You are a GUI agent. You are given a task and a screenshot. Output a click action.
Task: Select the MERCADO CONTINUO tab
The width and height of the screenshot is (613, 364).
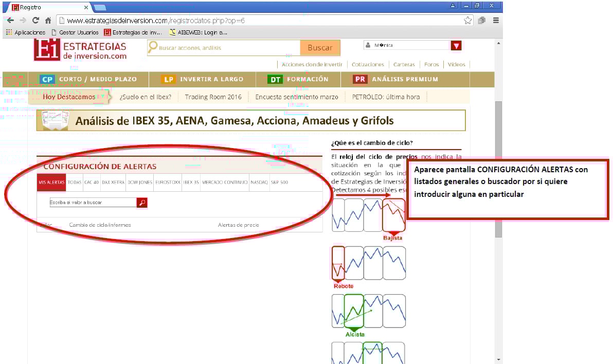tap(225, 183)
